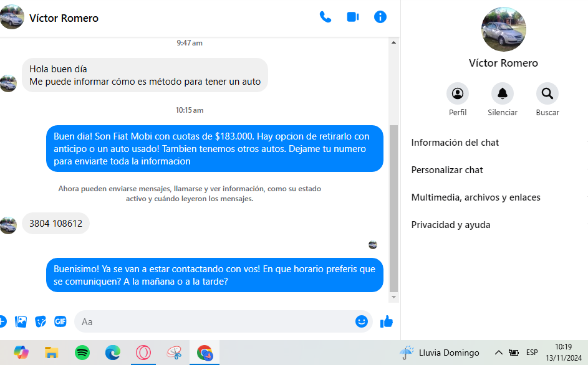Start a video call with Víctor Romero
The image size is (588, 365).
point(353,17)
